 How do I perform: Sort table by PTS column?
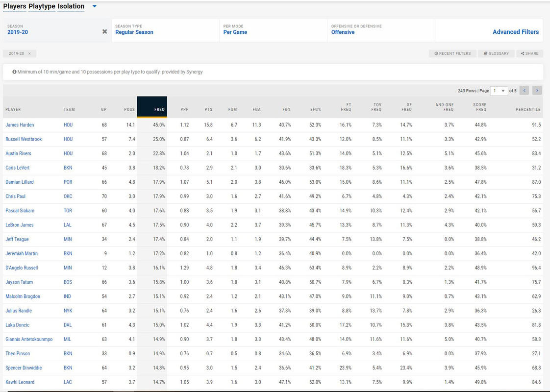(209, 109)
